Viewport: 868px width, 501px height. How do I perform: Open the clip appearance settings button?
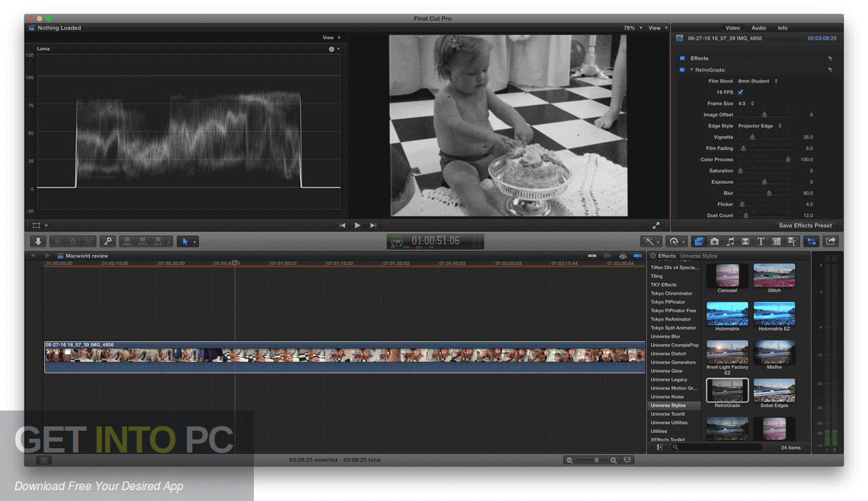(627, 460)
